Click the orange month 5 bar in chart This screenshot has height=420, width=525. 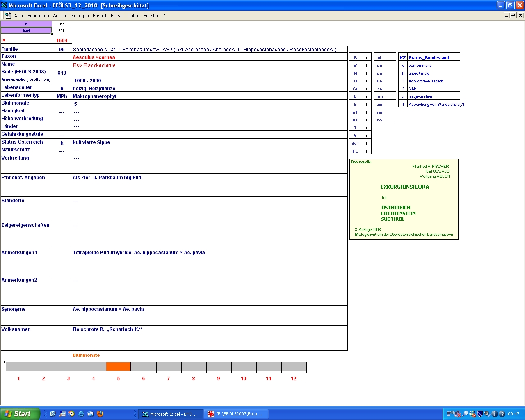119,367
